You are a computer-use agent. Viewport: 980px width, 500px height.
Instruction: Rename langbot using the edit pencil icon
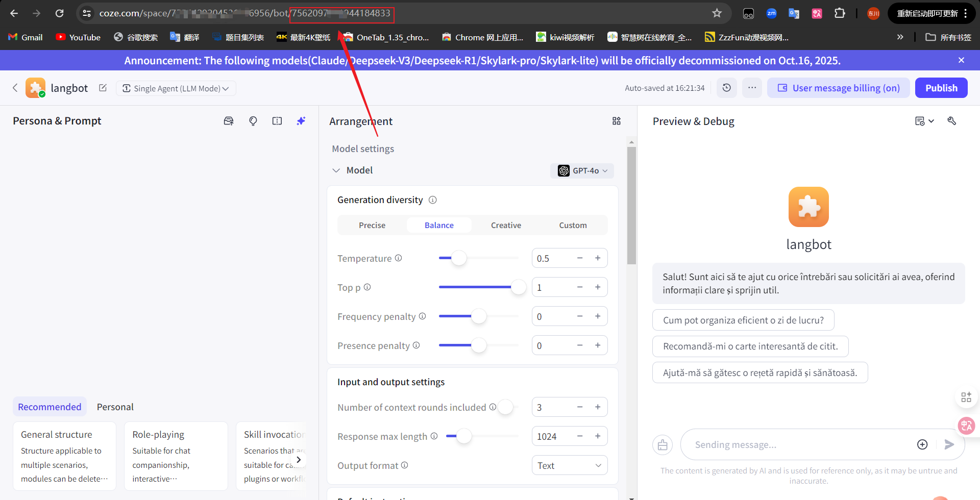coord(103,88)
